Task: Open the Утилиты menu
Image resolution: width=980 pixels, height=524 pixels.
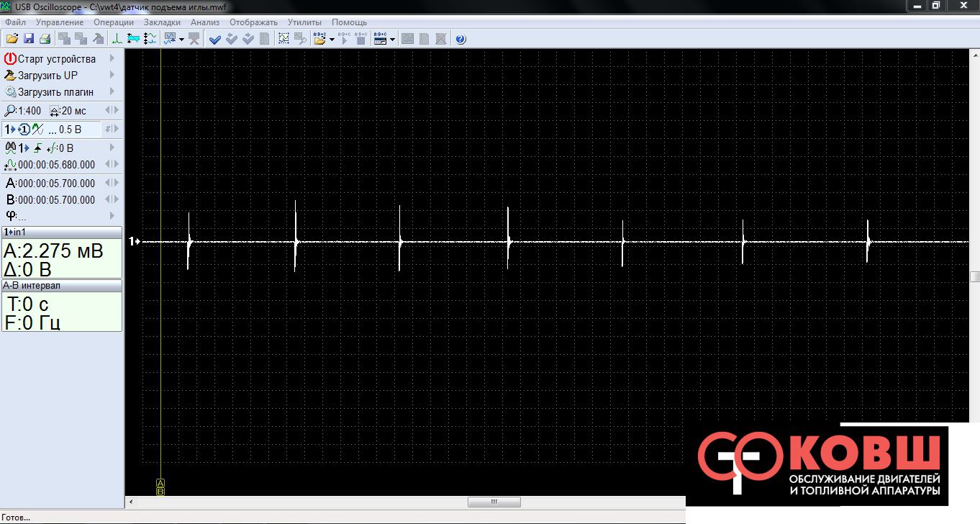Action: 304,22
